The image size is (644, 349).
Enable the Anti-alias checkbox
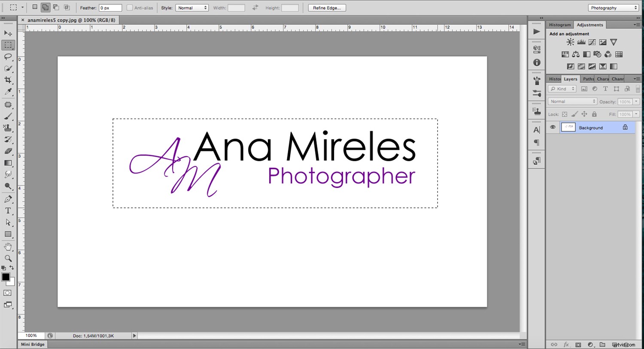point(130,7)
